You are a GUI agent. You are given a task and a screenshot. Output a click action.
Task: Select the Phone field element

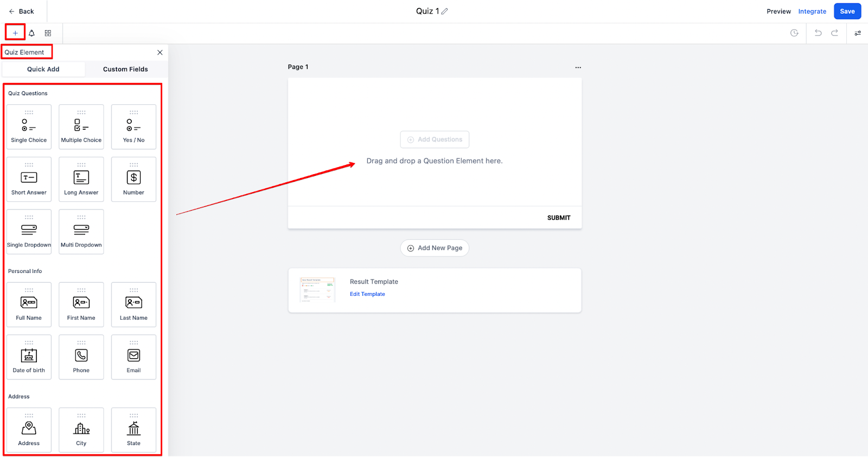[81, 357]
